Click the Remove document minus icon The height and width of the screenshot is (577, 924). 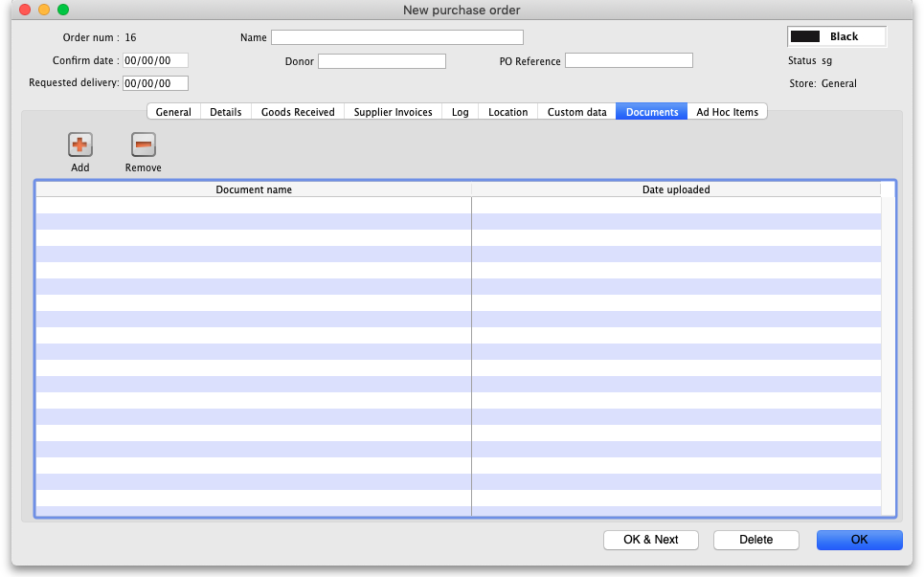(x=143, y=145)
